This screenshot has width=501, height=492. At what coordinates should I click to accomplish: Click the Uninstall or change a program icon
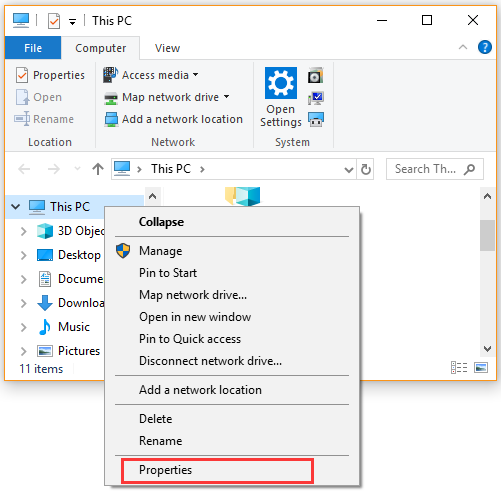[x=315, y=75]
